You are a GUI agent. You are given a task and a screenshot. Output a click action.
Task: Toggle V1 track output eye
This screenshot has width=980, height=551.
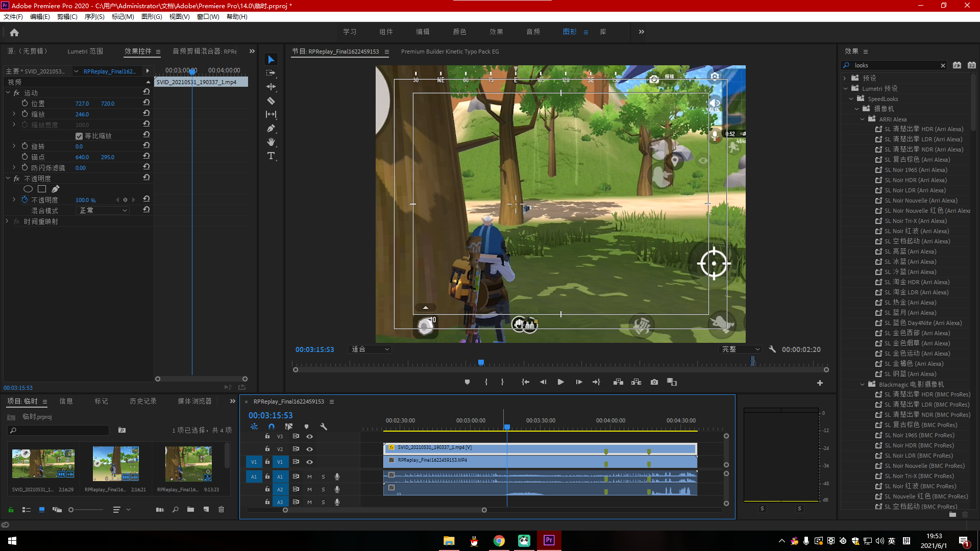(309, 462)
